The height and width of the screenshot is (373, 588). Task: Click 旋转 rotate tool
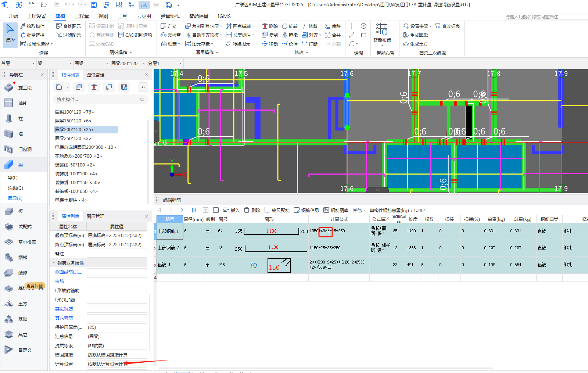pyautogui.click(x=290, y=26)
